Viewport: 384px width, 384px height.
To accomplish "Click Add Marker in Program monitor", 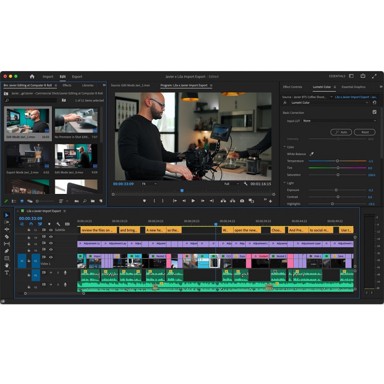I will [x=144, y=201].
